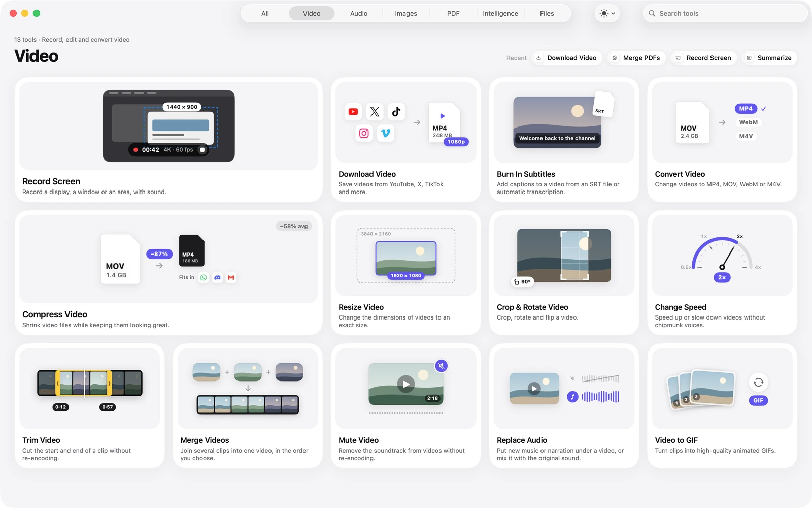Image resolution: width=812 pixels, height=508 pixels.
Task: Select the WebM format pill in Convert Video
Action: (749, 122)
